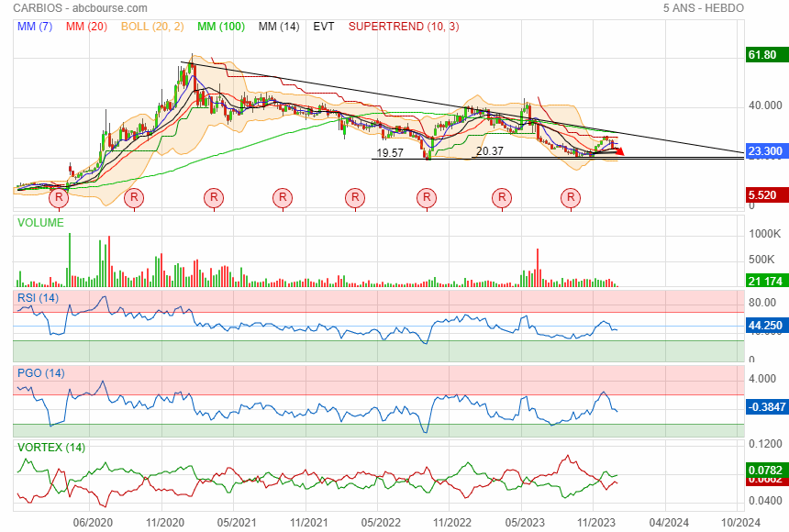Viewport: 789px width, 532px height.
Task: Click the R marker just before 05/2022
Action: pos(355,197)
